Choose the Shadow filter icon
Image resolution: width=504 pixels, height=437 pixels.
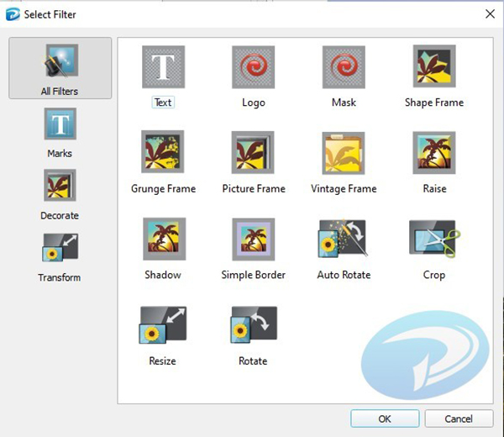(165, 239)
